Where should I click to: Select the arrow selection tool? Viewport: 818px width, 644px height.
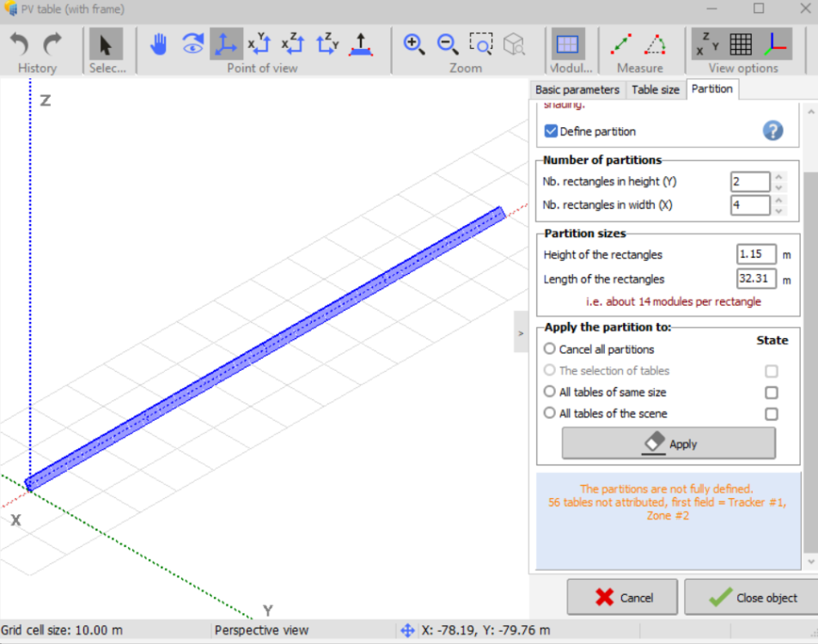pyautogui.click(x=106, y=44)
